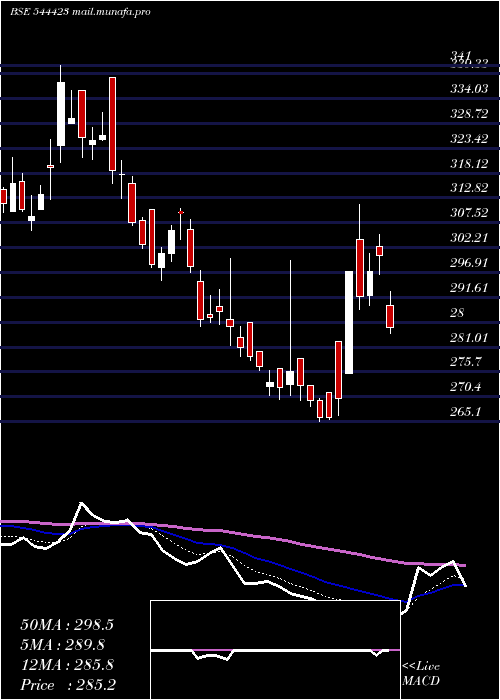Select the 302.21 price level label
The width and height of the screenshot is (500, 700).
click(x=469, y=238)
